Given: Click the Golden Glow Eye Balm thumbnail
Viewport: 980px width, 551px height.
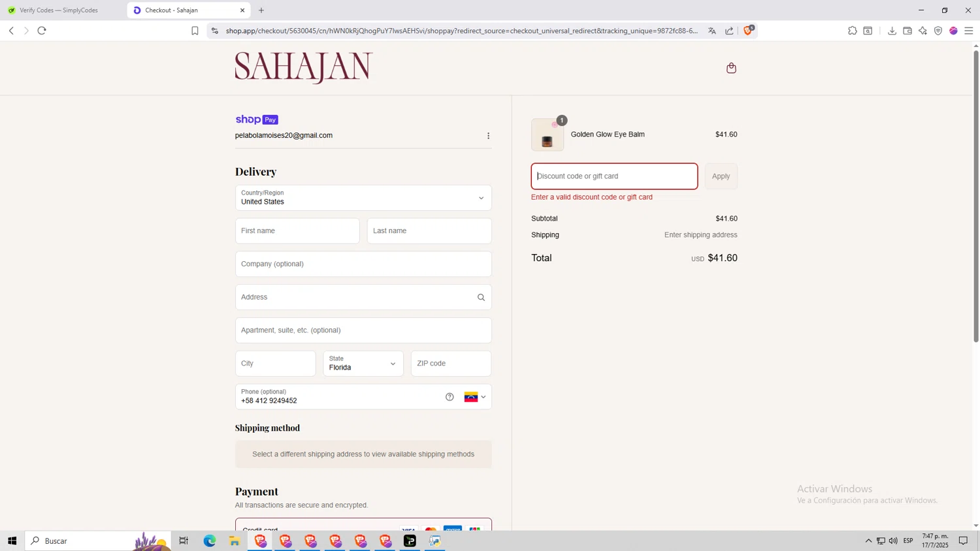Looking at the screenshot, I should point(547,135).
